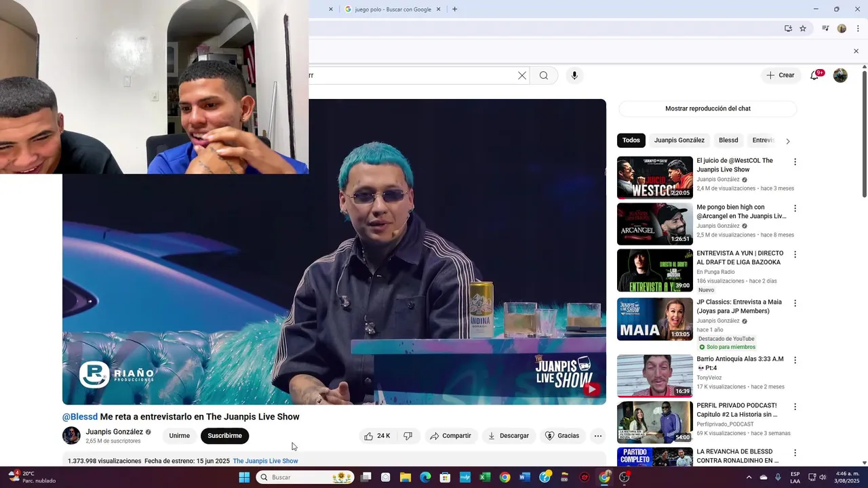
Task: Select the Blessd filter chip
Action: (x=728, y=140)
